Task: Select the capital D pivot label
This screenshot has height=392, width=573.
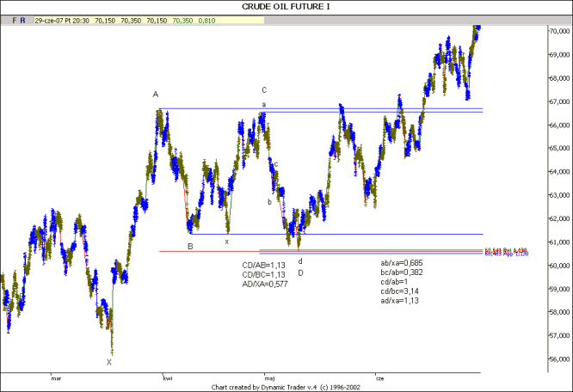Action: point(300,273)
